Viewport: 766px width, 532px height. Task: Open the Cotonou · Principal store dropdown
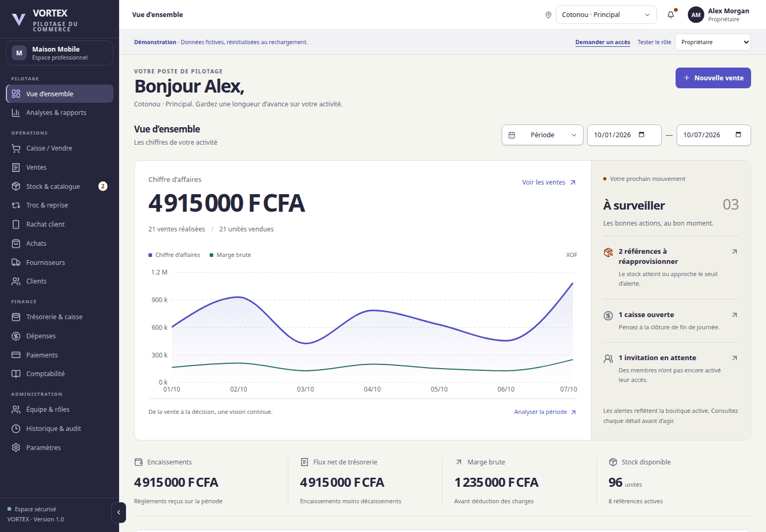point(606,15)
